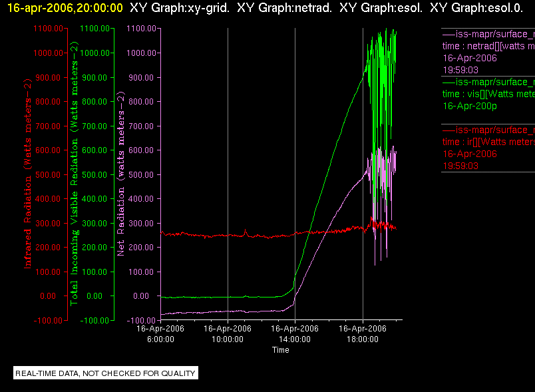The width and height of the screenshot is (535, 392).
Task: Select the 'XY Graph:netrad.' title text
Action: [x=284, y=8]
